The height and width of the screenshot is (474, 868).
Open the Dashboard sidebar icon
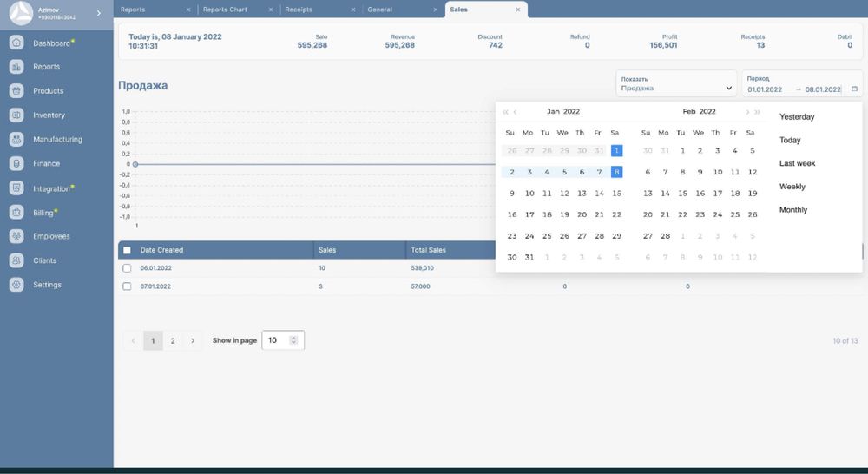click(16, 43)
